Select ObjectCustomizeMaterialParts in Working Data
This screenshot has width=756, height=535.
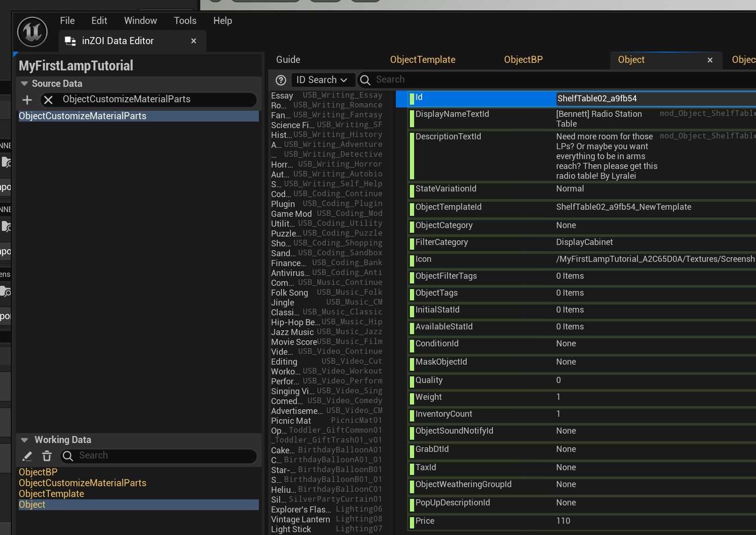[138, 483]
